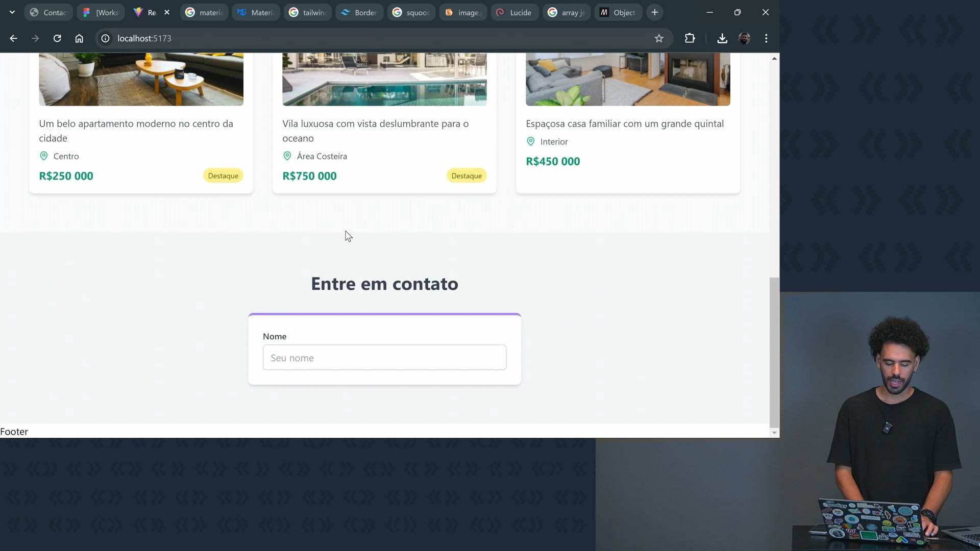Click the localhost:5173 address bar
Screen dimensions: 980x551
click(357, 38)
